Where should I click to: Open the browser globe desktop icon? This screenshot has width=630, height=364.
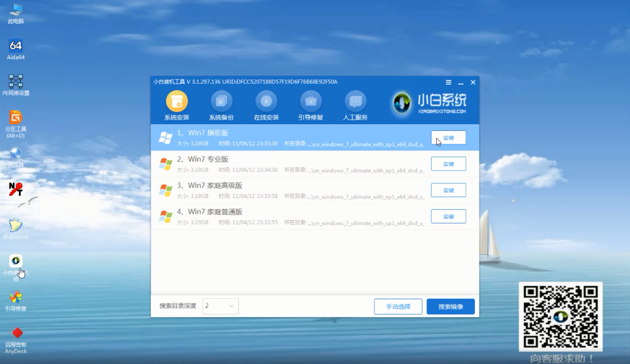pos(16,157)
